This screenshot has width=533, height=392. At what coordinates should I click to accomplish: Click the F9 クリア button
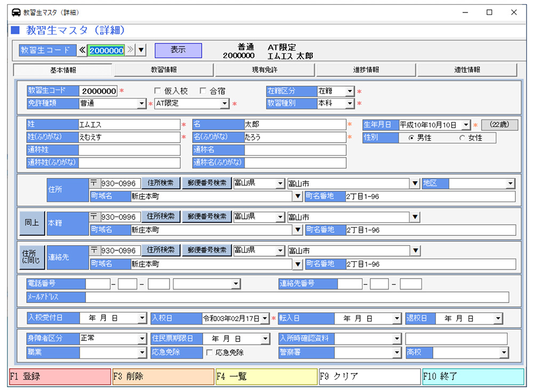pyautogui.click(x=370, y=377)
